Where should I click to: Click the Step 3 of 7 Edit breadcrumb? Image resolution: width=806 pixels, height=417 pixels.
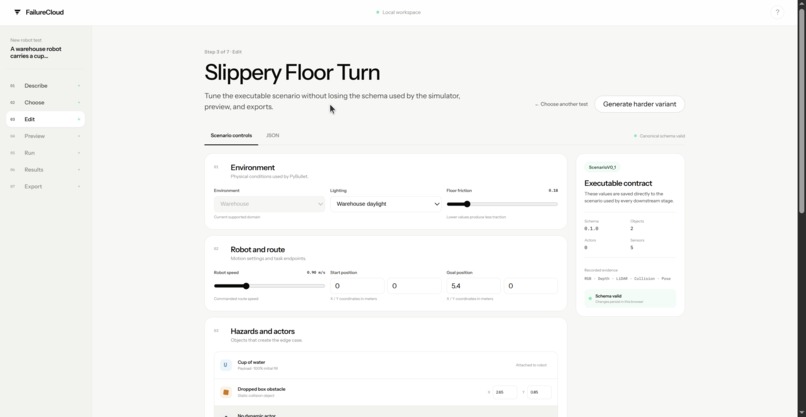click(223, 52)
